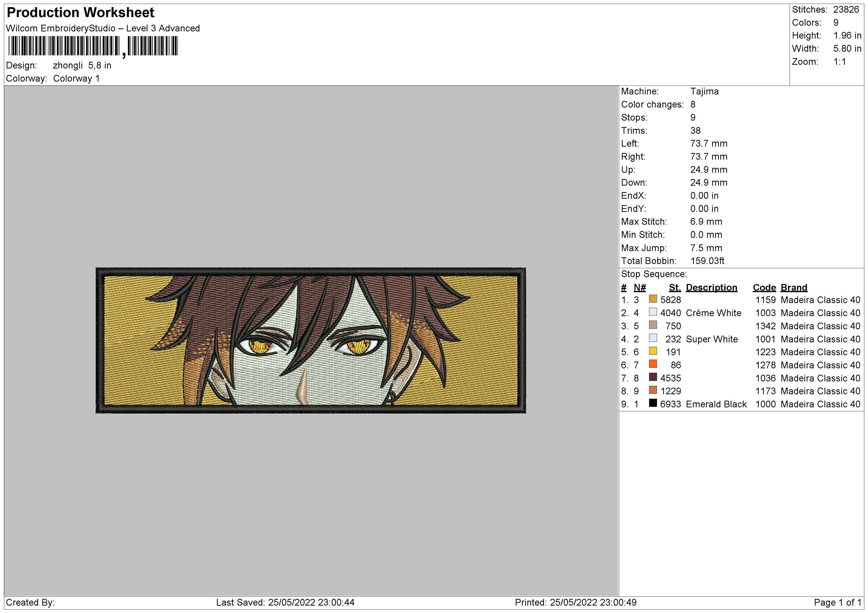
Task: Click the 'Brand' column header
Action: pyautogui.click(x=794, y=288)
